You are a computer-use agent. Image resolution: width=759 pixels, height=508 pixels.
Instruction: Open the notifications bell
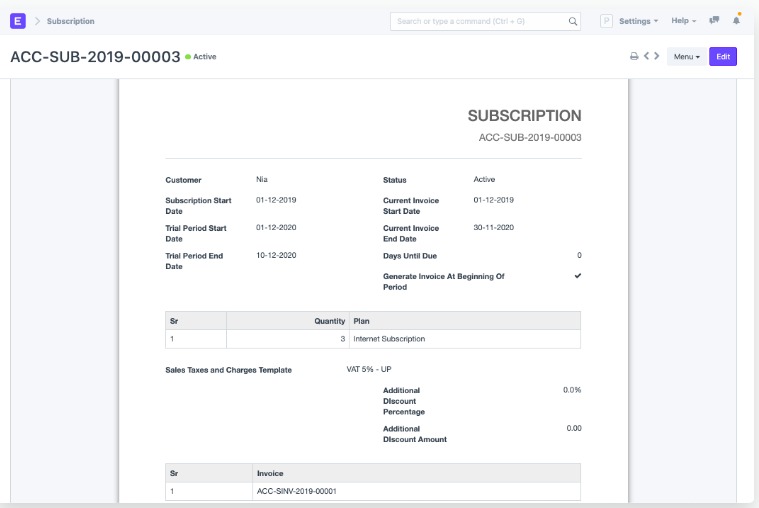[x=737, y=20]
